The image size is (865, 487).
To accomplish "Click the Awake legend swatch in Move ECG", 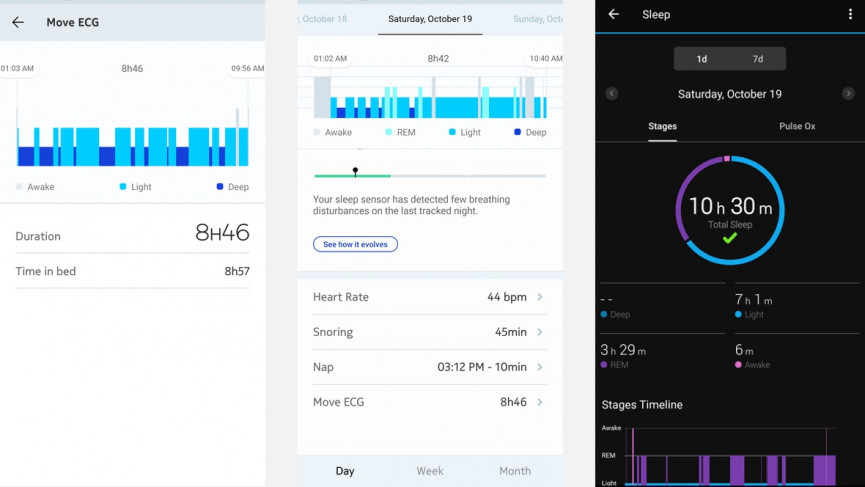I will 19,186.
